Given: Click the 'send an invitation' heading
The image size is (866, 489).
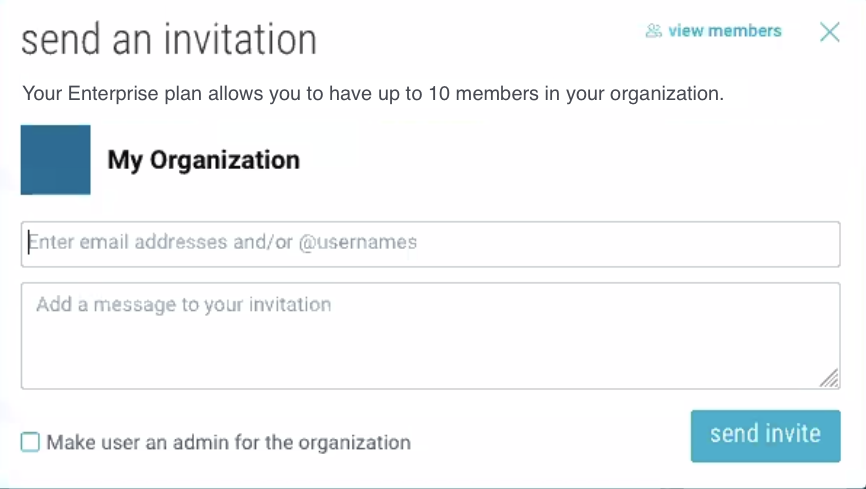Looking at the screenshot, I should [169, 40].
